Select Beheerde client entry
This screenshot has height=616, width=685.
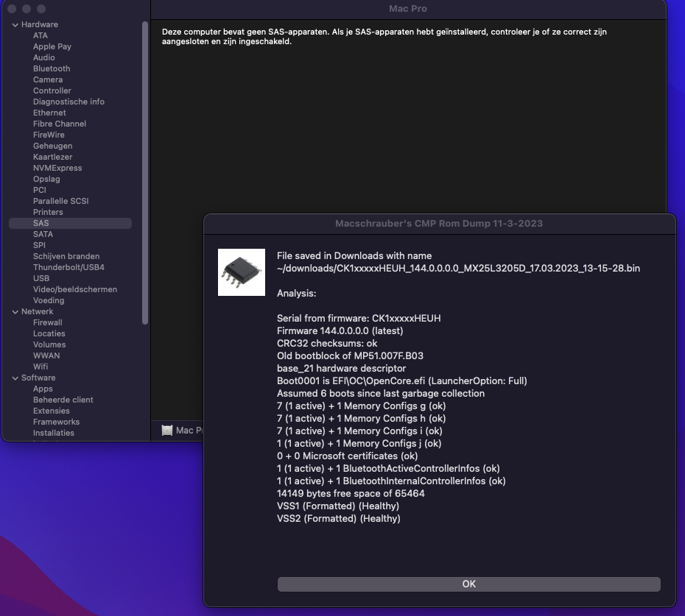(63, 400)
